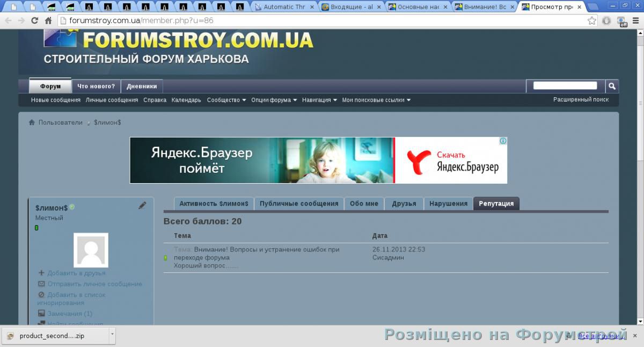Screen dimensions: 644x347
Task: Reload the page with browser refresh button
Action: coord(35,21)
